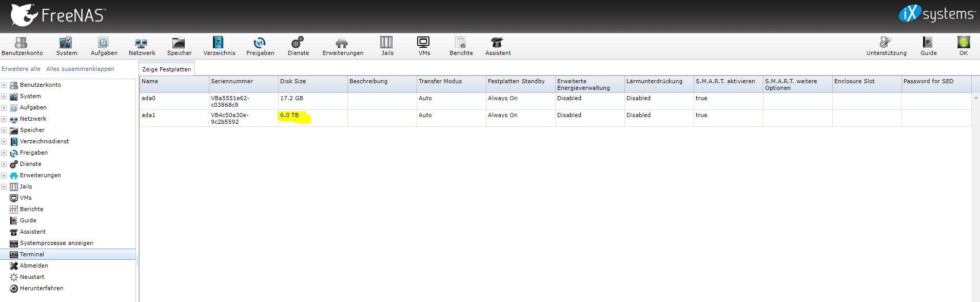
Task: Open Netzwerk toolbar icon
Action: 142,46
